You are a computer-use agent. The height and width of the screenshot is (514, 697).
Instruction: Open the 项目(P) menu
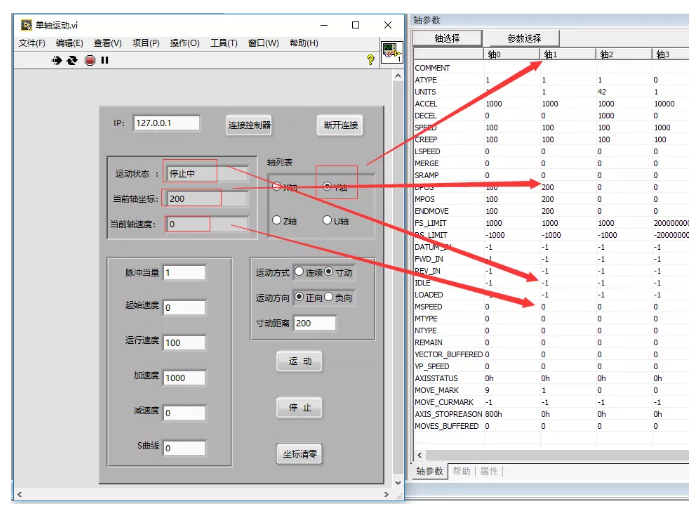(146, 43)
